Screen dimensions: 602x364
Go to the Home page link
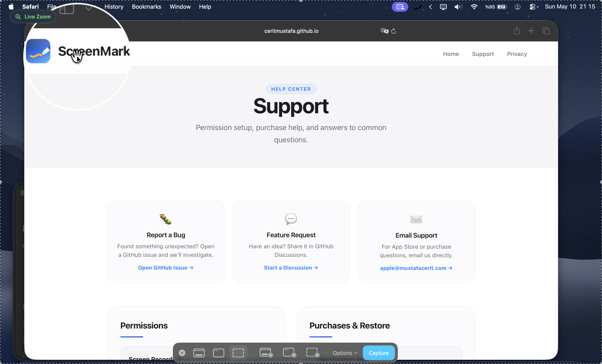pos(451,54)
